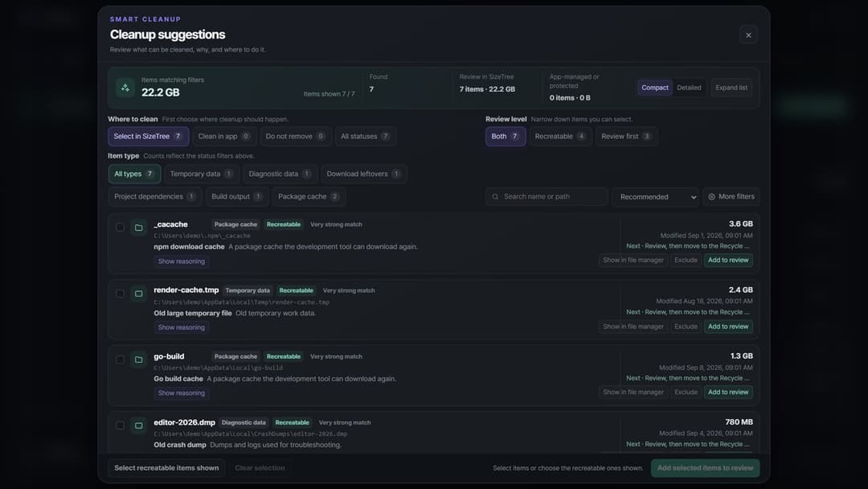The height and width of the screenshot is (489, 868).
Task: Select the All types item filter
Action: point(134,174)
